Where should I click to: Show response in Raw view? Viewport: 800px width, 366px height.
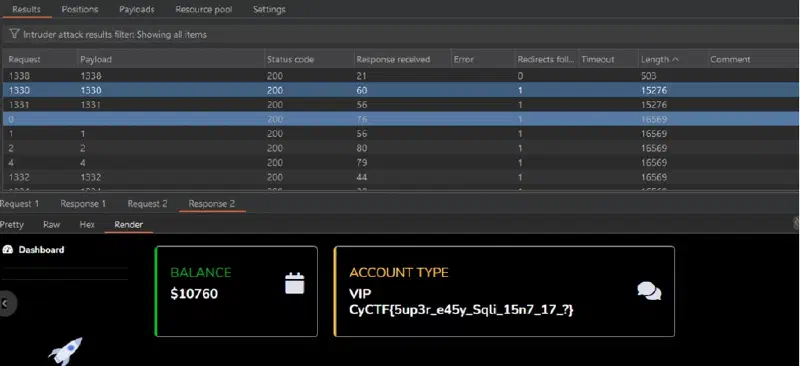tap(52, 225)
